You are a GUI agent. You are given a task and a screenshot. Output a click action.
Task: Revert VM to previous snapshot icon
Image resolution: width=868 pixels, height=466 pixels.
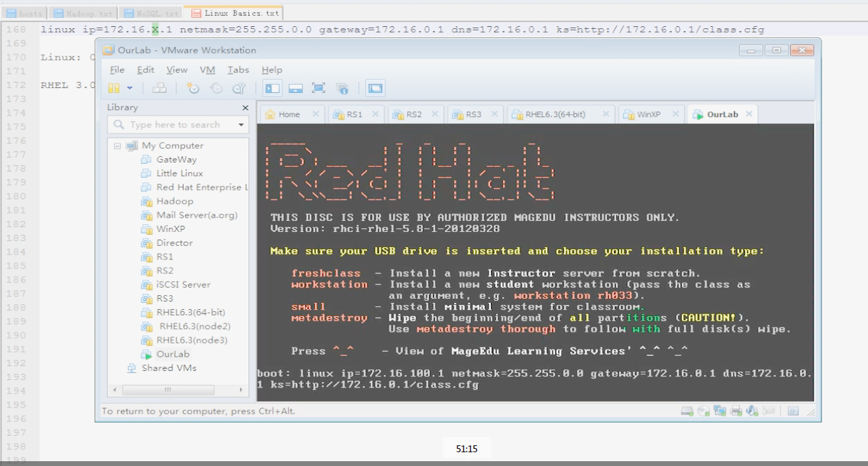216,88
